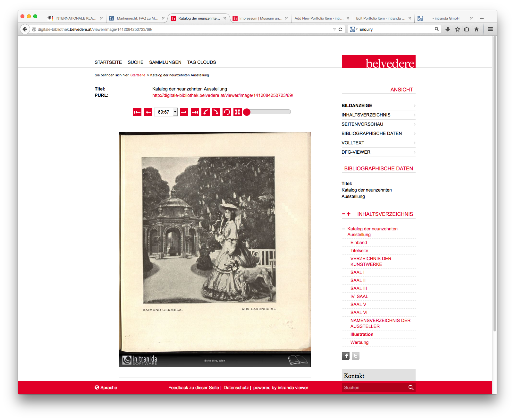The image size is (515, 420).
Task: Click browser back button
Action: tap(25, 29)
